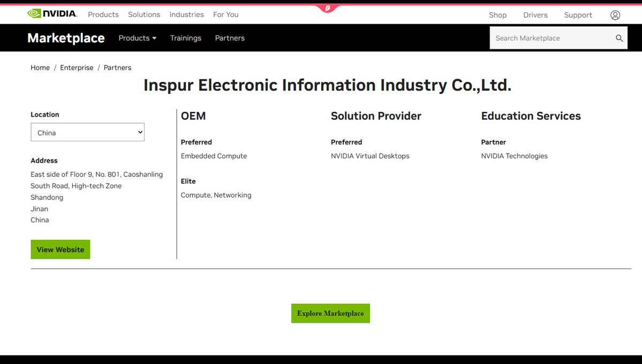
Task: Click the 'Elite' label under OEM
Action: [x=188, y=181]
